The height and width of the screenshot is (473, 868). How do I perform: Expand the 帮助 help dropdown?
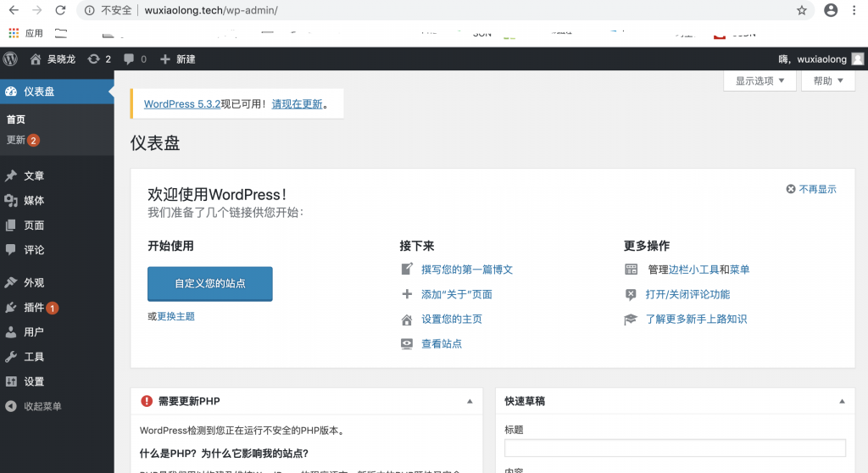[828, 81]
